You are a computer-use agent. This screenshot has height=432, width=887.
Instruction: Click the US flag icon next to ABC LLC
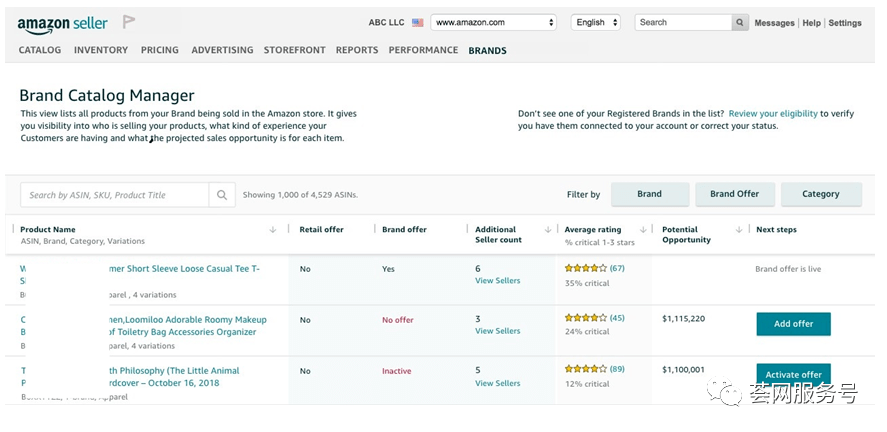coord(417,23)
